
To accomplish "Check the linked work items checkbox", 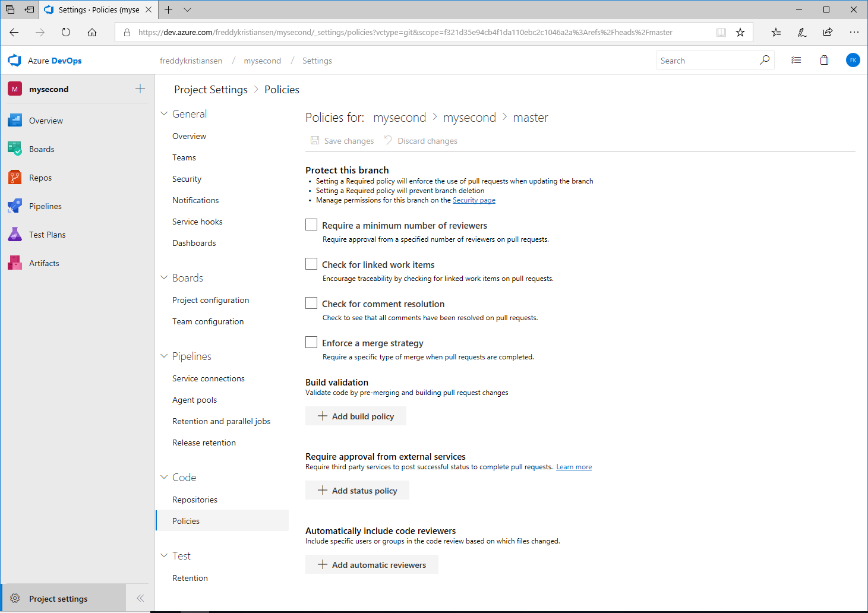I will (x=311, y=264).
